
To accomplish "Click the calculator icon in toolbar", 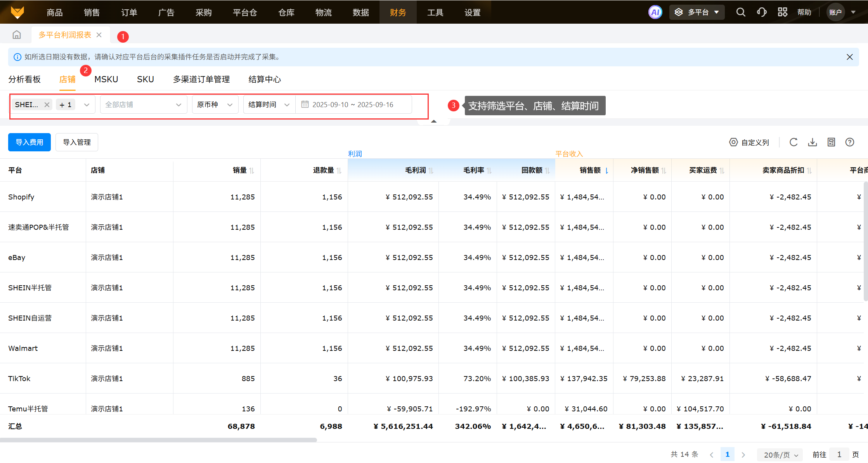I will (831, 142).
